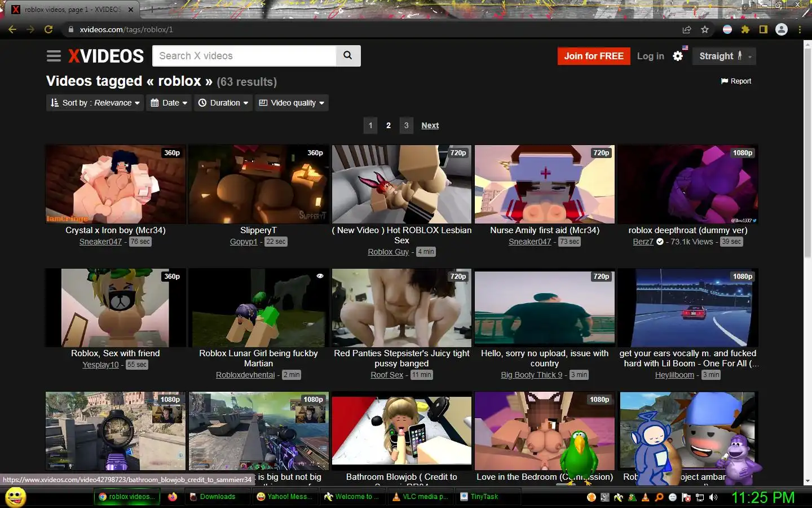
Task: Open the share page icon in the address bar
Action: coord(687,29)
